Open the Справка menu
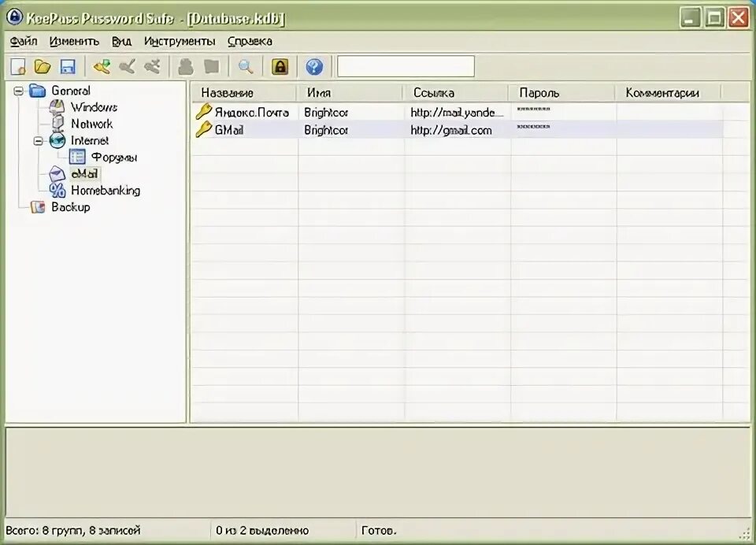Screen dimensions: 756x545 tap(250, 42)
